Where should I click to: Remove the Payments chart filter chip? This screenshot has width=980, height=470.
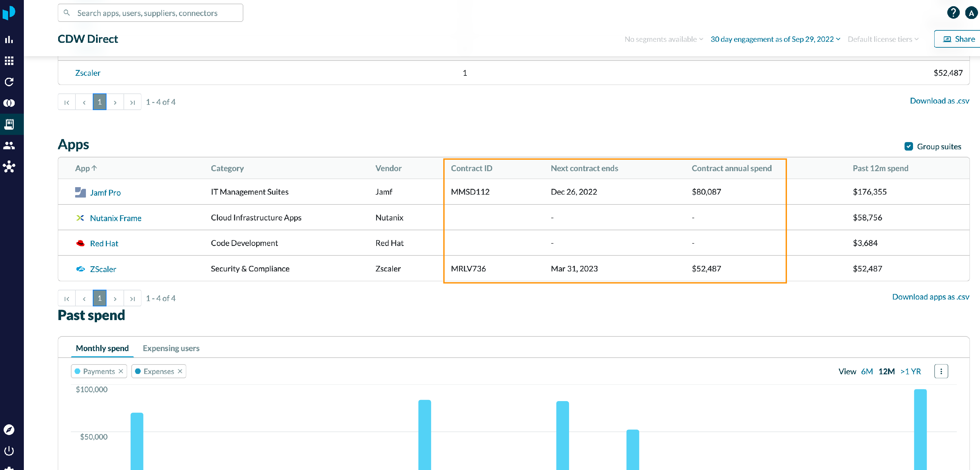[x=121, y=371]
